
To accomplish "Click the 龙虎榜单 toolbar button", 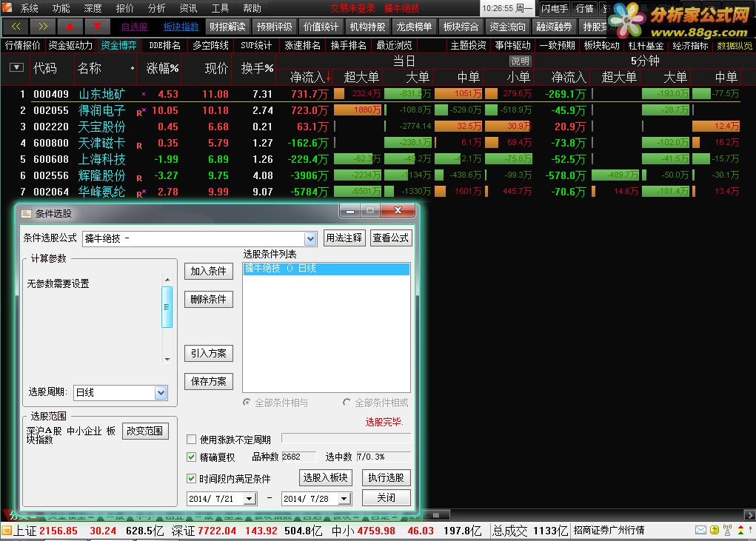I will pyautogui.click(x=414, y=27).
